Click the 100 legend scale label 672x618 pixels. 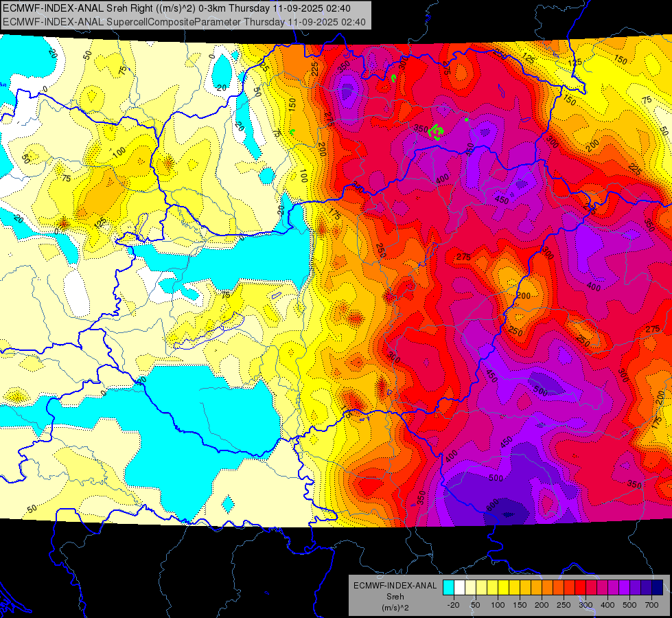[x=498, y=605]
